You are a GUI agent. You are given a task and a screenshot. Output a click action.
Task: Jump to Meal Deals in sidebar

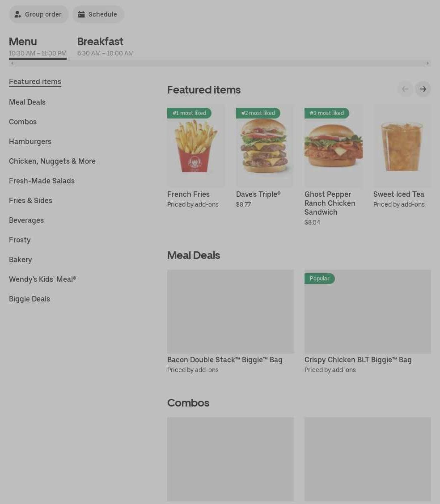tap(27, 102)
